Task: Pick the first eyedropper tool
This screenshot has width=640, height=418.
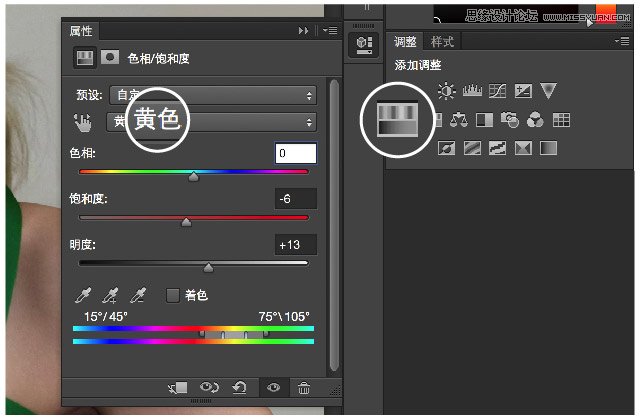Action: [x=83, y=295]
